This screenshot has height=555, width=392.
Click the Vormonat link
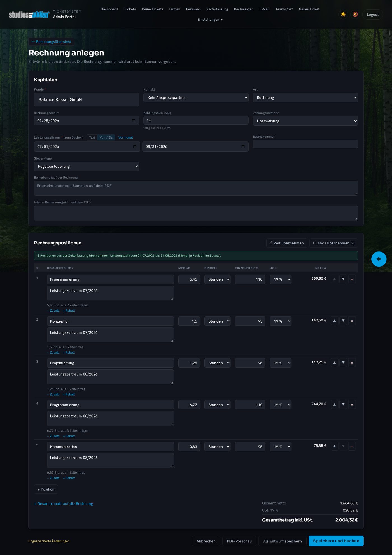point(125,137)
